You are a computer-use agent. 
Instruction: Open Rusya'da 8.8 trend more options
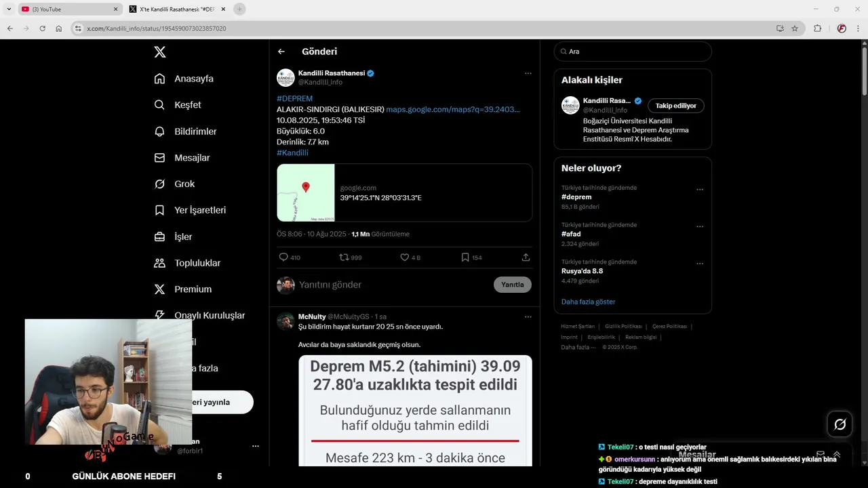click(x=700, y=264)
